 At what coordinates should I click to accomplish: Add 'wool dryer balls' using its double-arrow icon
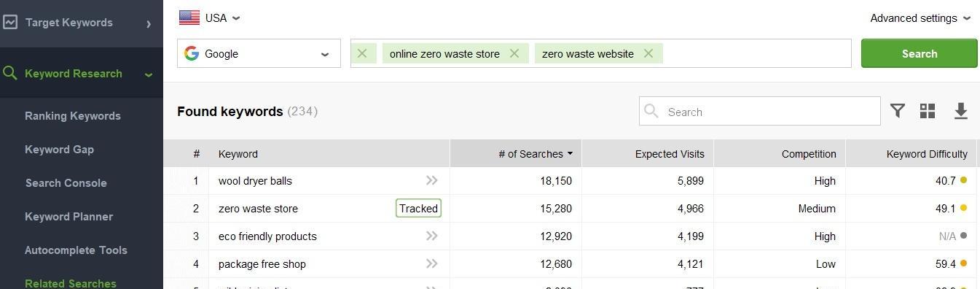point(432,180)
